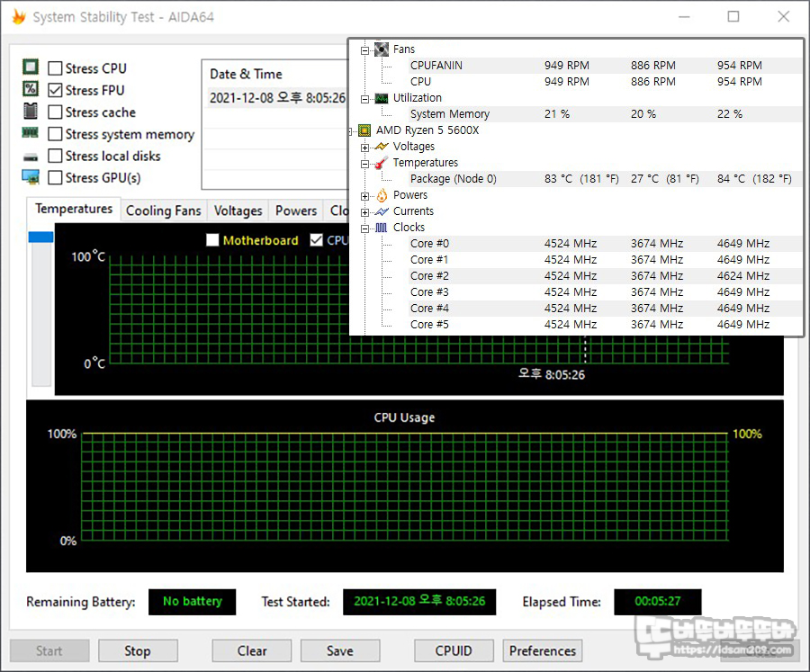Image resolution: width=810 pixels, height=672 pixels.
Task: Open the CPUID panel button
Action: [x=454, y=650]
